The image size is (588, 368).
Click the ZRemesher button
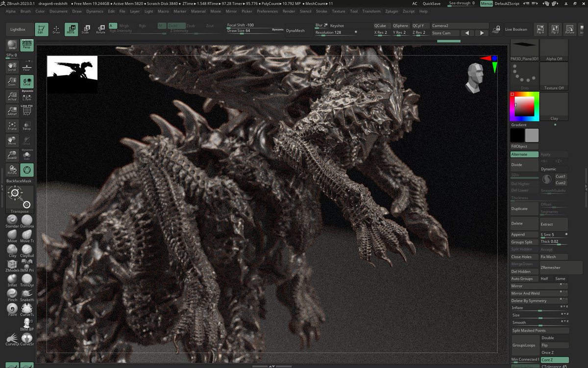[550, 267]
